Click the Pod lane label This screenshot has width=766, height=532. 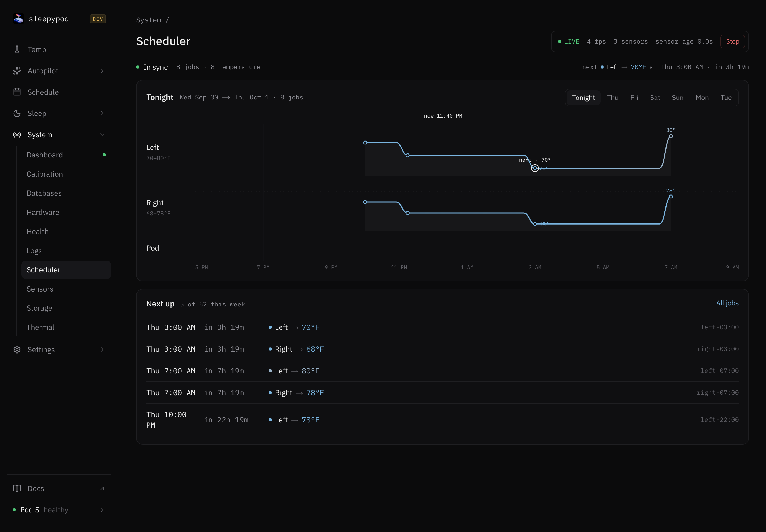[153, 248]
